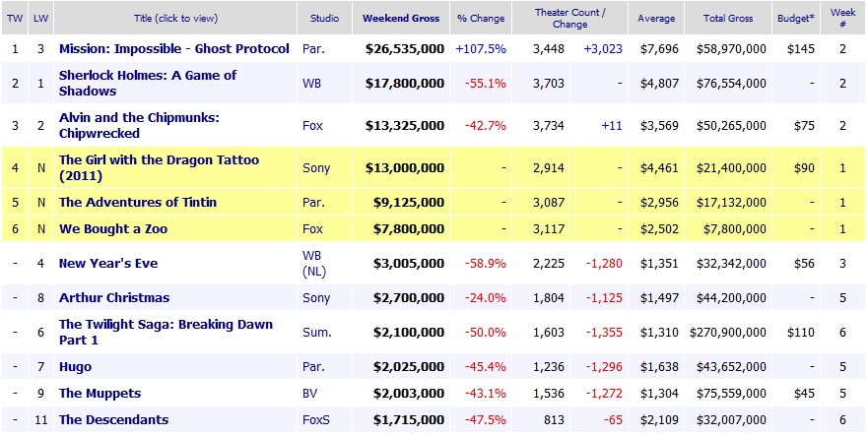Click Par. studio for Mission: Impossible
This screenshot has height=436, width=868.
(313, 48)
